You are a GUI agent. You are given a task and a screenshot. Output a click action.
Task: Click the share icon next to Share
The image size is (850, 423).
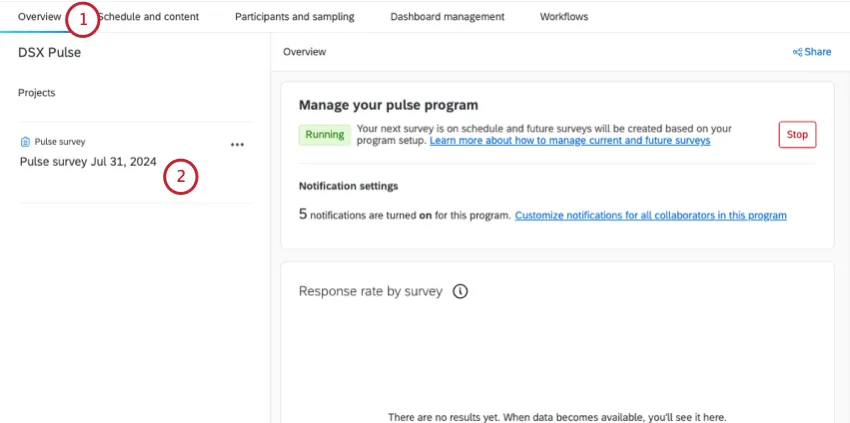pos(797,52)
